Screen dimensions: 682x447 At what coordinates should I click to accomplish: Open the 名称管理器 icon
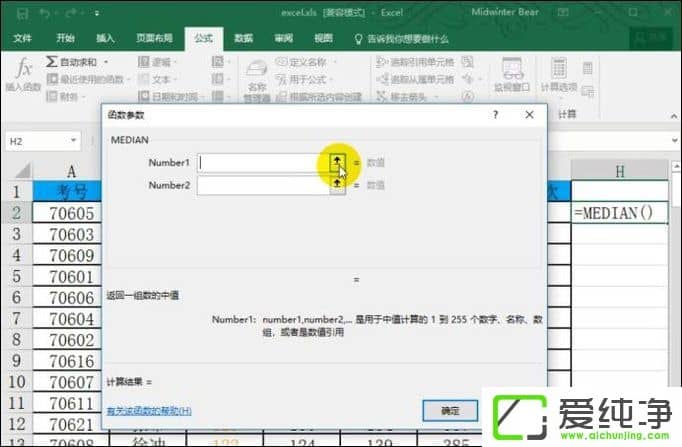[x=257, y=80]
